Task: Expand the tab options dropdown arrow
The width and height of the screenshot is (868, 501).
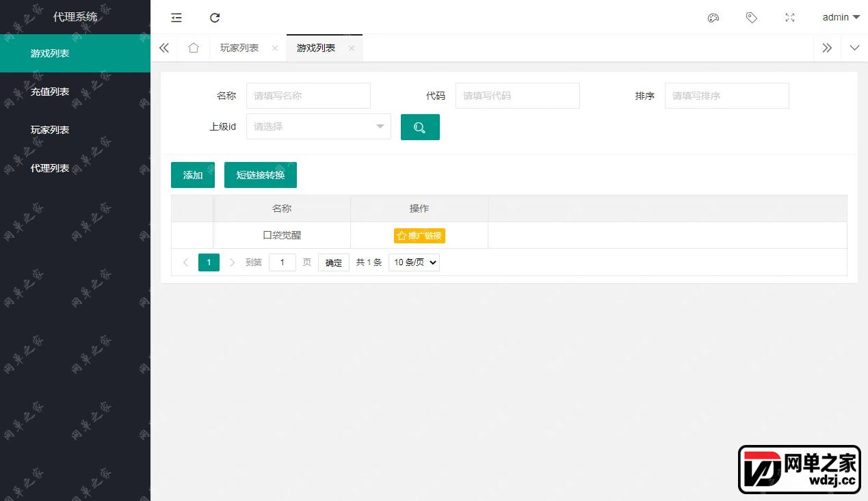Action: pos(854,48)
